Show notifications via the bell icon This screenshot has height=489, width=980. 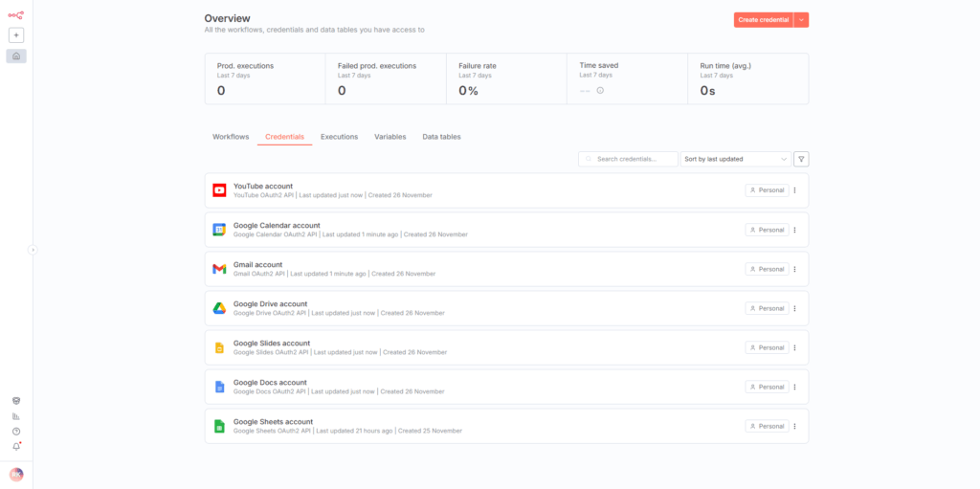point(16,447)
